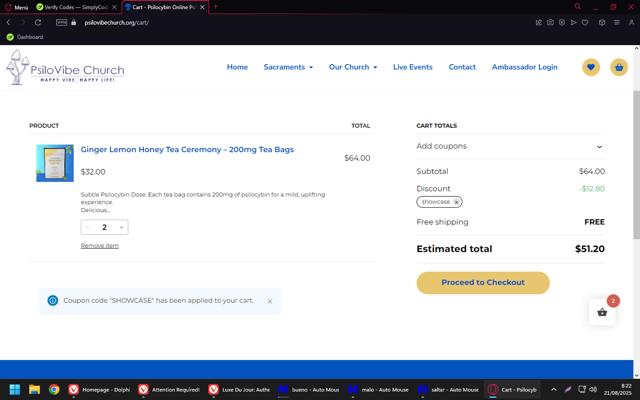Switch to Luxe Du Jour taskbar window
The height and width of the screenshot is (400, 640).
239,389
